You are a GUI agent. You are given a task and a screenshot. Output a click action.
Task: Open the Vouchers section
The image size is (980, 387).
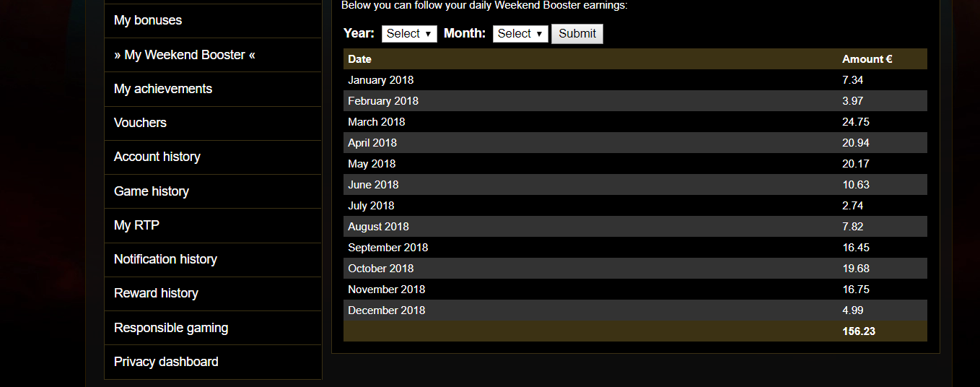(213, 123)
